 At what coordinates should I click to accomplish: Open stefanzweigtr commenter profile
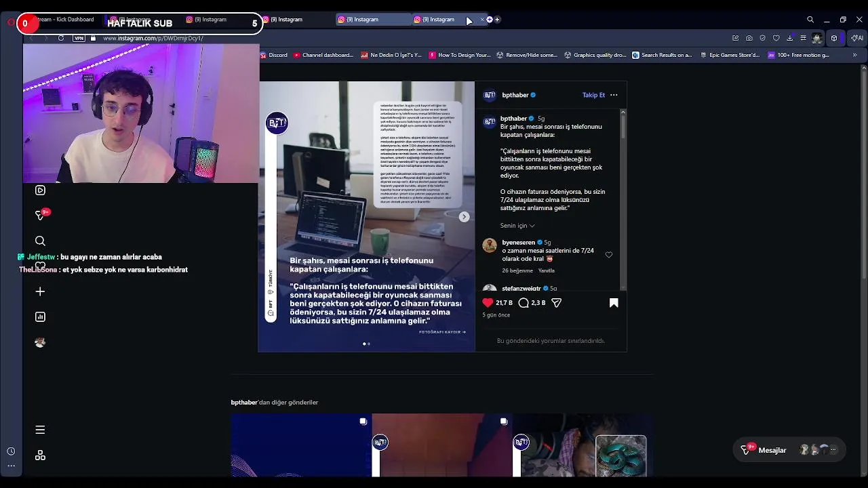click(x=521, y=289)
